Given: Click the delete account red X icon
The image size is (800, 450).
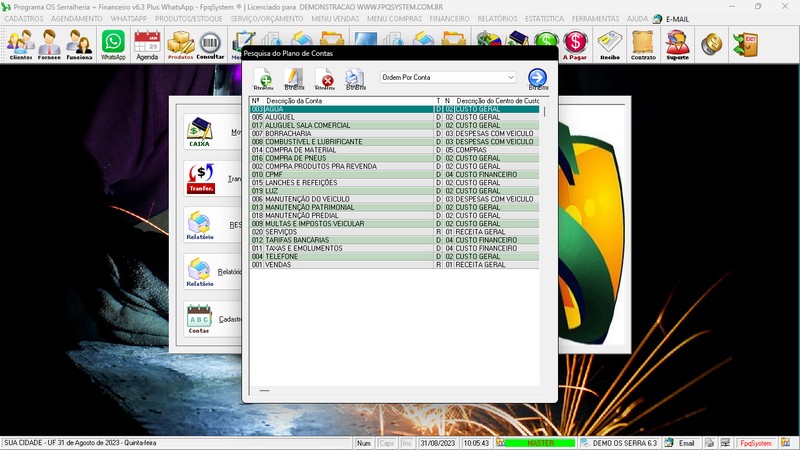Looking at the screenshot, I should tap(325, 78).
